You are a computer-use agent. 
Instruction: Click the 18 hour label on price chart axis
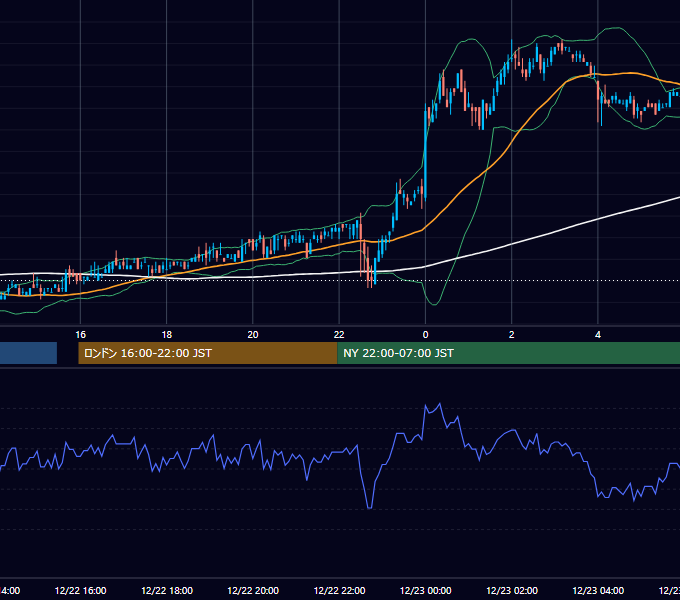click(167, 335)
